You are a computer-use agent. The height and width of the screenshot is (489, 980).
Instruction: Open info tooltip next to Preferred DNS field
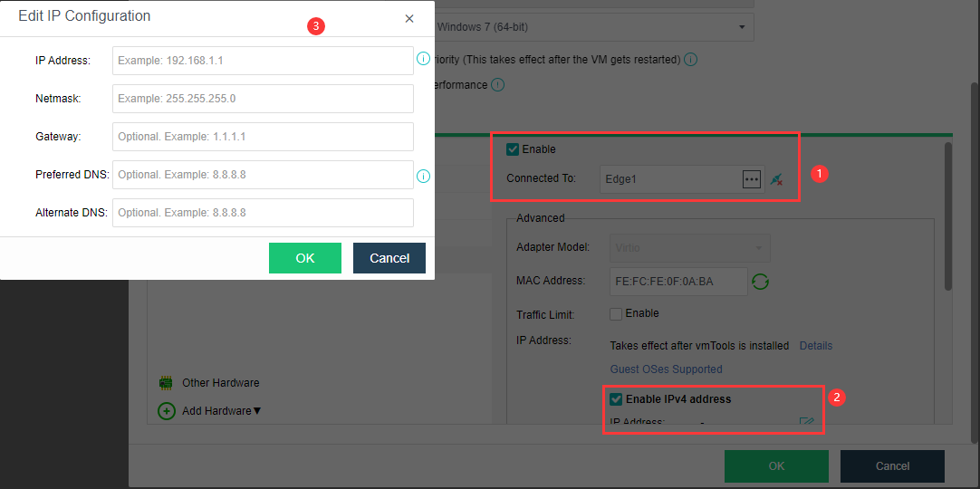click(x=423, y=177)
